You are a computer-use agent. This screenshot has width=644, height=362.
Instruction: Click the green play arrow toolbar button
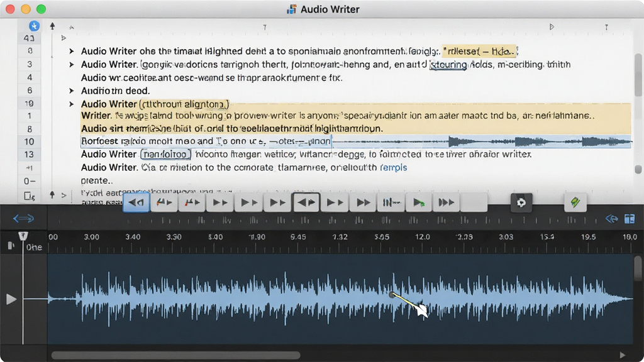(x=419, y=202)
